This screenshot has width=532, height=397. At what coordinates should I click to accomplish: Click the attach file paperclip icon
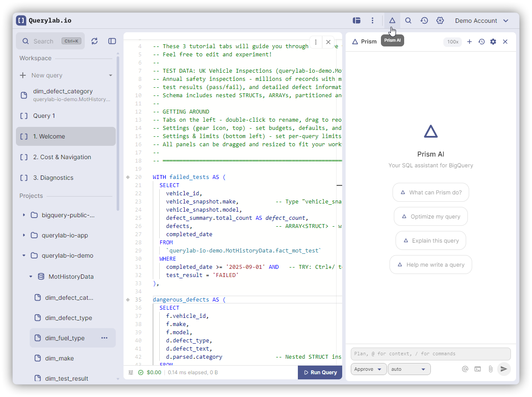pyautogui.click(x=490, y=369)
